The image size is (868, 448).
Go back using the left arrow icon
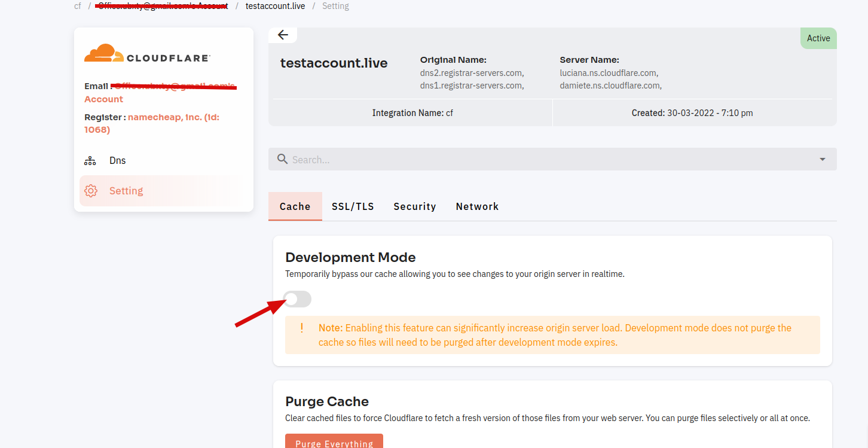[x=283, y=35]
